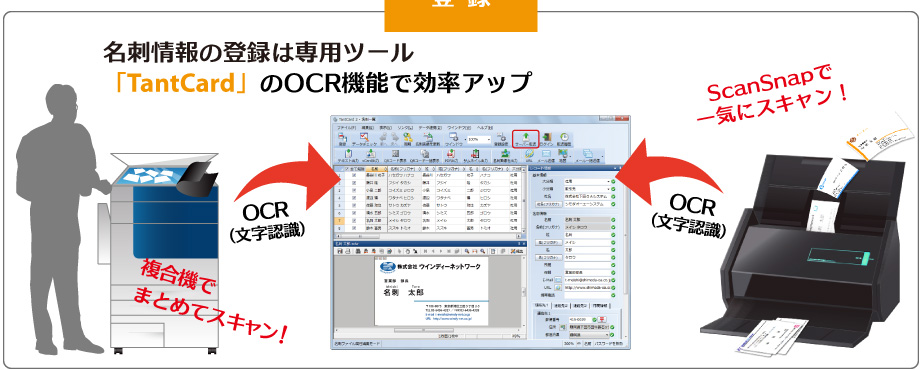
Task: Click the mail icon beside E-mail field
Action: tap(558, 280)
